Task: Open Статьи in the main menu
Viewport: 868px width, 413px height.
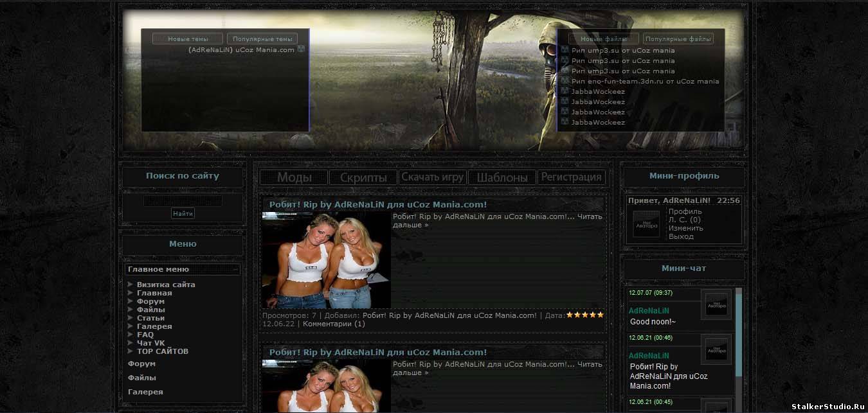Action: point(150,318)
